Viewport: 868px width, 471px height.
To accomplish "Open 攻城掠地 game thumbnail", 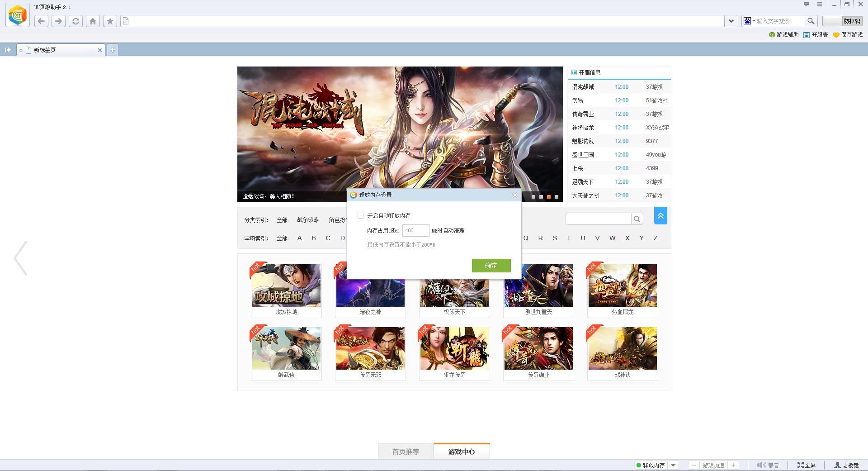I will point(286,285).
